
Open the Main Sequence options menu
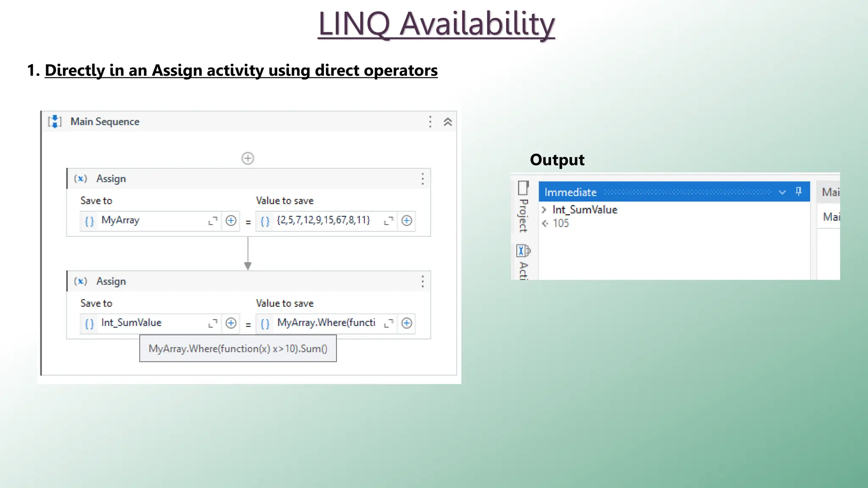click(x=430, y=122)
